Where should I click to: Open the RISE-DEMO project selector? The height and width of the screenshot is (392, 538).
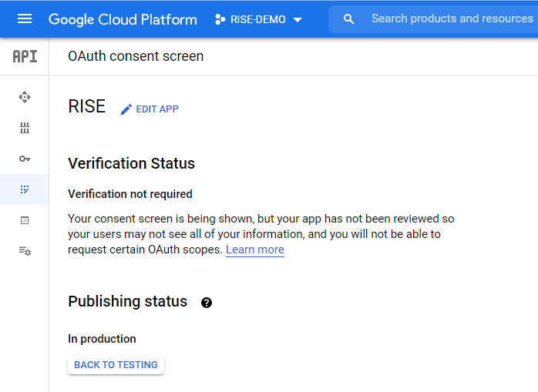click(258, 19)
